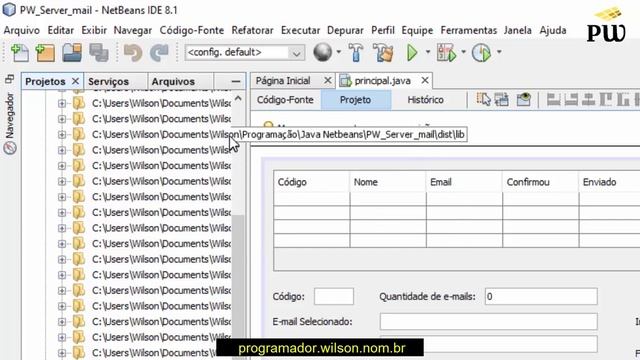Open the Exibir menu

point(94,30)
